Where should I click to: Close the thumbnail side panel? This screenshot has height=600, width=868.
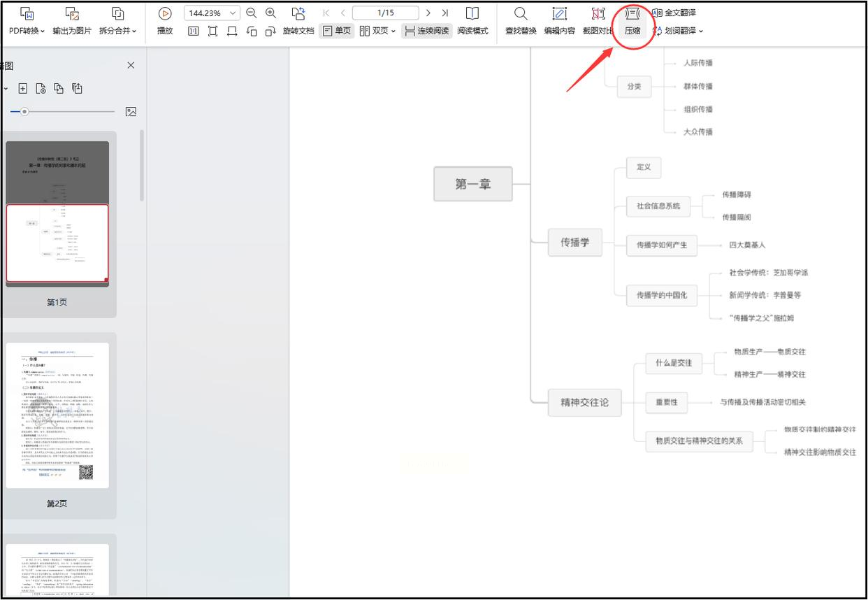click(x=131, y=65)
